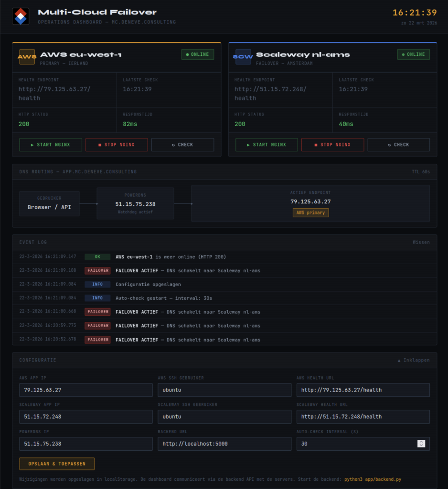Click the OK tag in event log
This screenshot has height=489, width=448.
pos(97,257)
